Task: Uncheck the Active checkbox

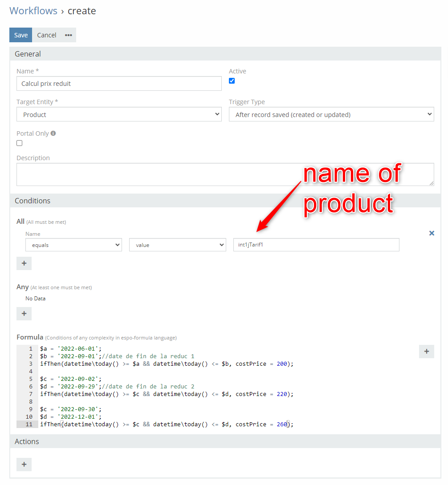Action: click(232, 81)
